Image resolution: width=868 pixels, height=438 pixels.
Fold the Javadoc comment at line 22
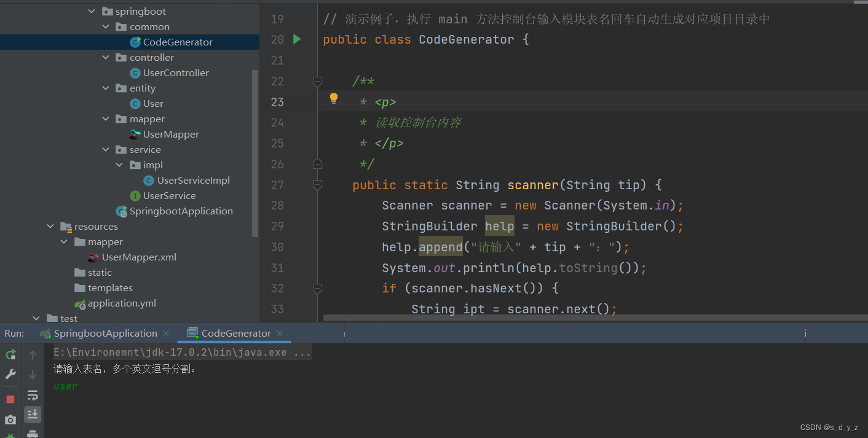(x=317, y=81)
